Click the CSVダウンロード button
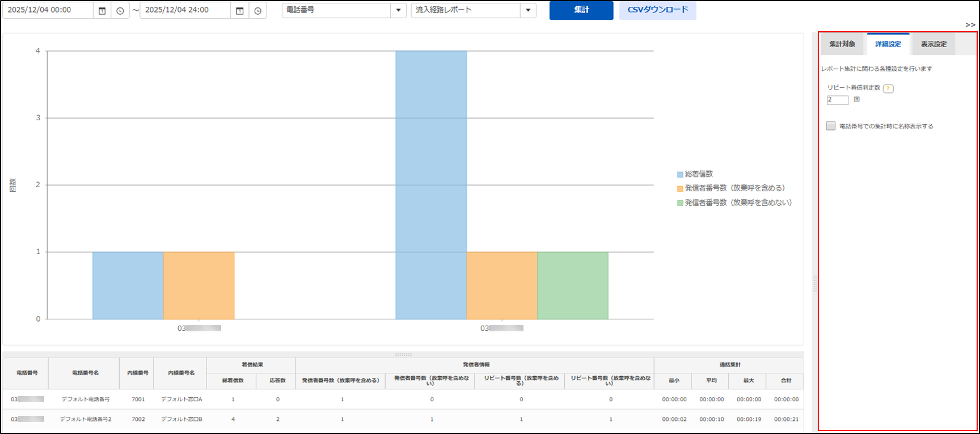 (657, 10)
